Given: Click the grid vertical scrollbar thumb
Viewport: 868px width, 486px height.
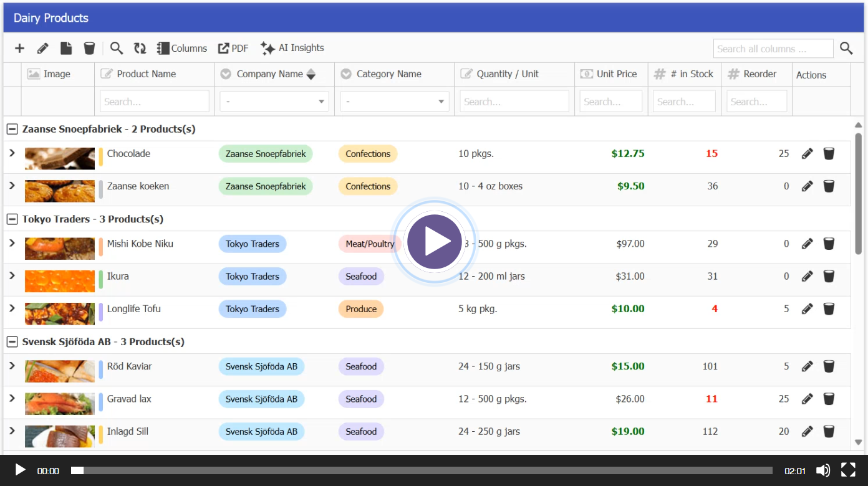Looking at the screenshot, I should tap(858, 193).
